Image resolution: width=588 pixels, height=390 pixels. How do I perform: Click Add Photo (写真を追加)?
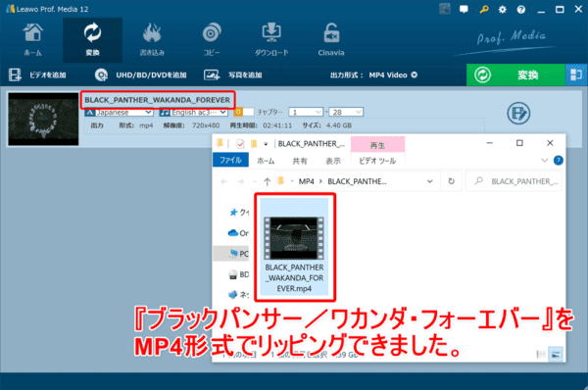click(233, 75)
